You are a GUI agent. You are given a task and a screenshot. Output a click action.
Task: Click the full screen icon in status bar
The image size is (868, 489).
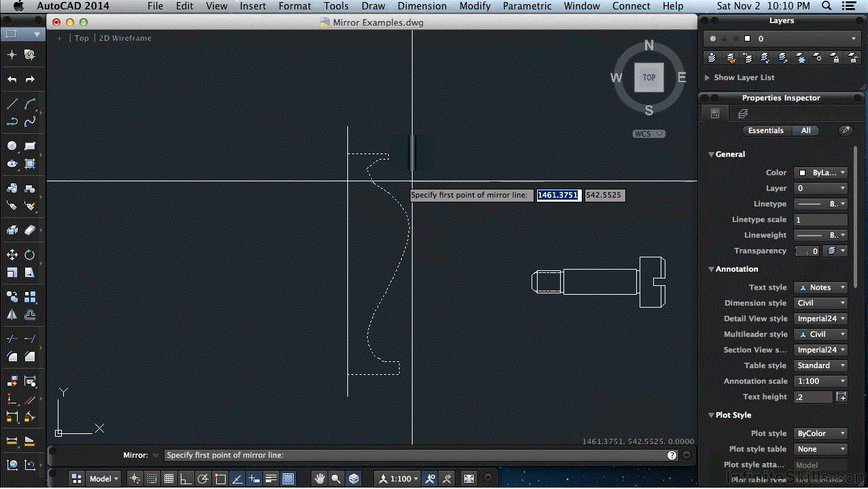pyautogui.click(x=469, y=479)
